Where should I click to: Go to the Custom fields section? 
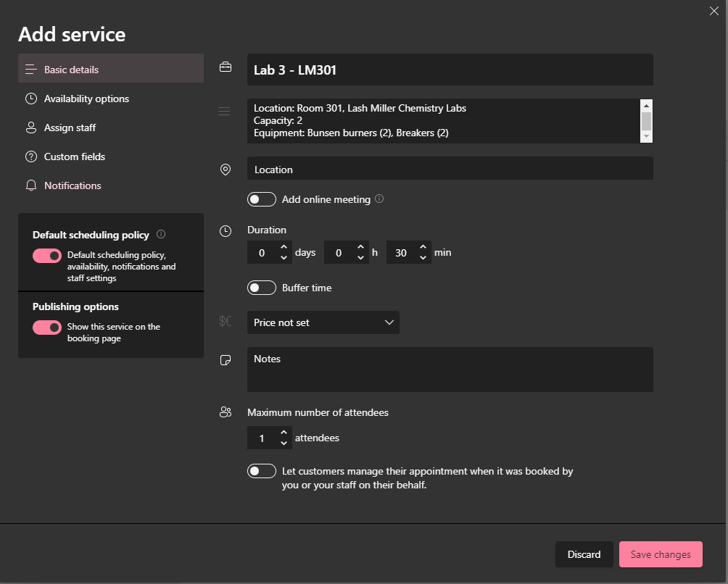[x=75, y=157]
